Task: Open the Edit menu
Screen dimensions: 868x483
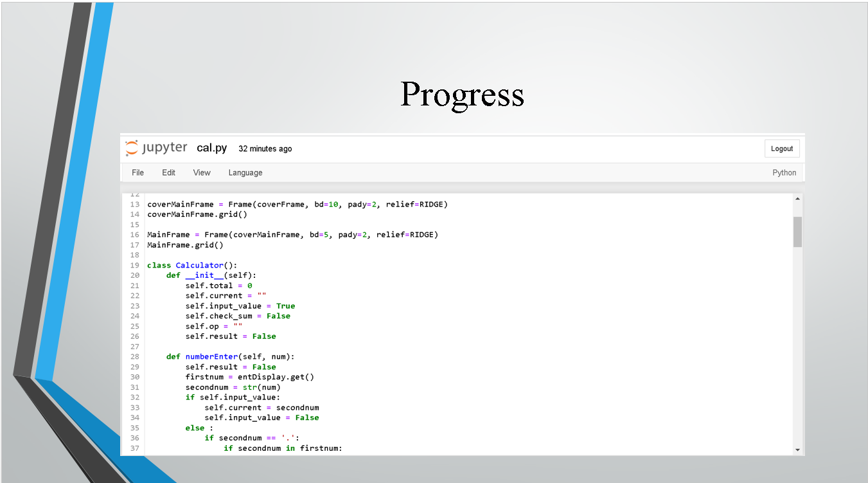Action: pyautogui.click(x=168, y=172)
